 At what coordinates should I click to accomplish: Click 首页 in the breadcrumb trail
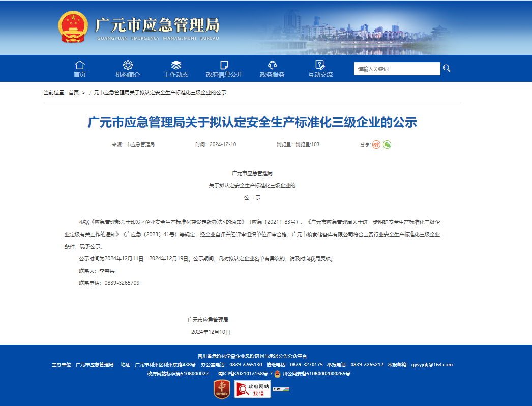tap(74, 92)
